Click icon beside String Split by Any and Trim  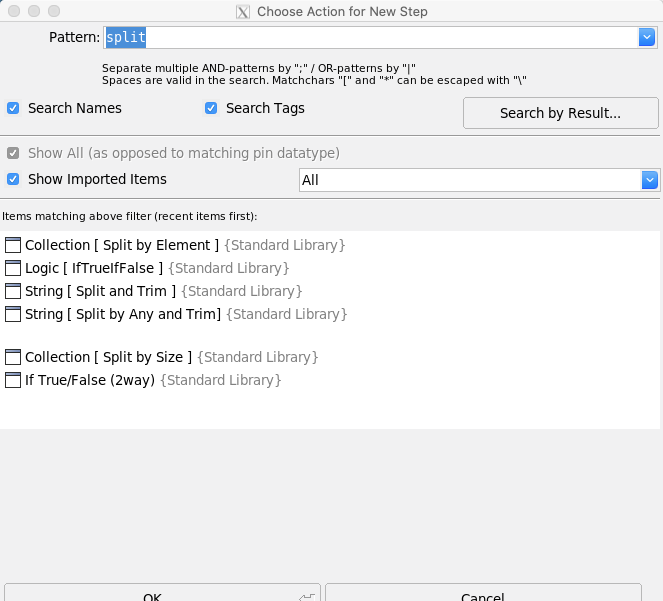13,314
